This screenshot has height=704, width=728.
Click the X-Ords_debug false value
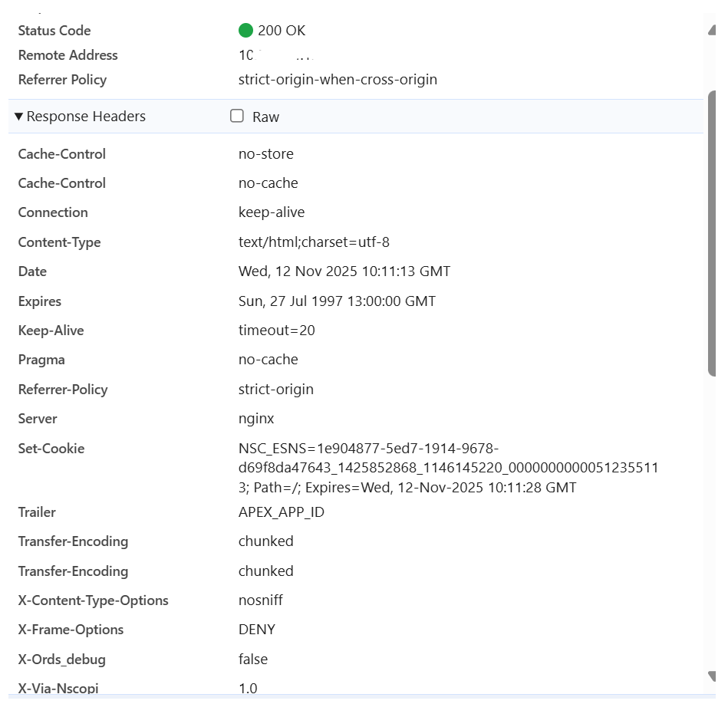tap(252, 660)
